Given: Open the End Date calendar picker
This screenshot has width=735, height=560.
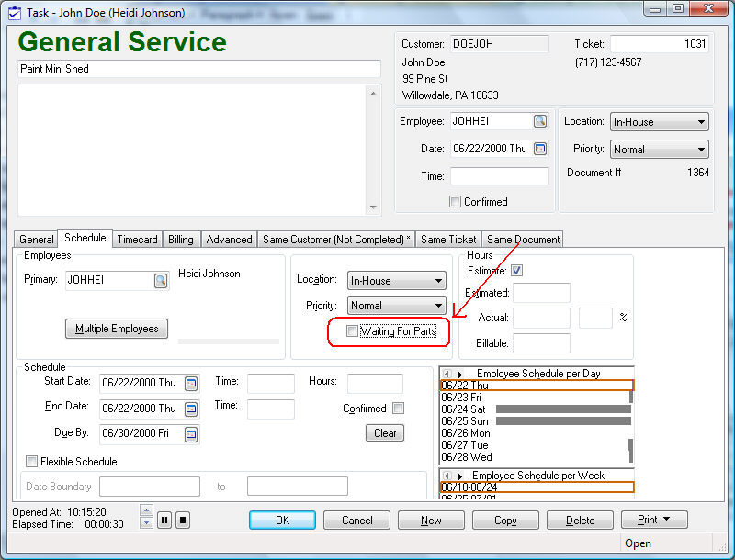Looking at the screenshot, I should point(191,409).
